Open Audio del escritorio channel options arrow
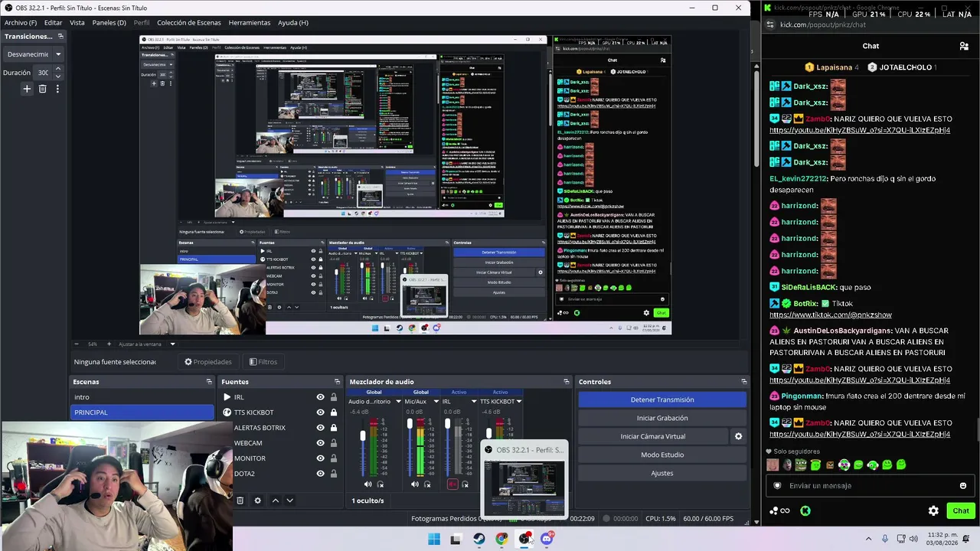The image size is (980, 551). click(398, 402)
